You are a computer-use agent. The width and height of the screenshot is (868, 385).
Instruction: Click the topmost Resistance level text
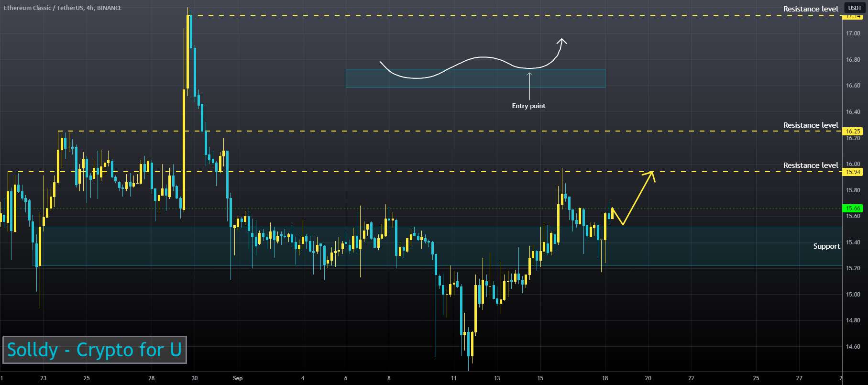[811, 9]
